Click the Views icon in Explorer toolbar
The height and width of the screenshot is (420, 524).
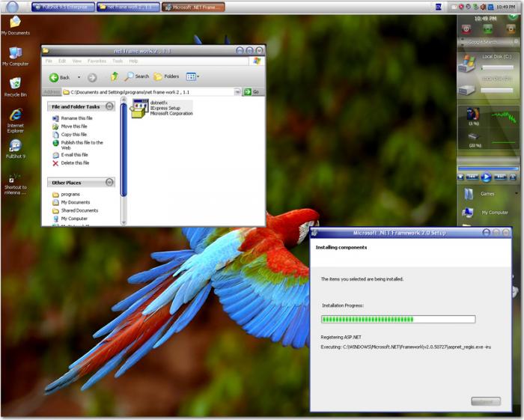(x=191, y=76)
